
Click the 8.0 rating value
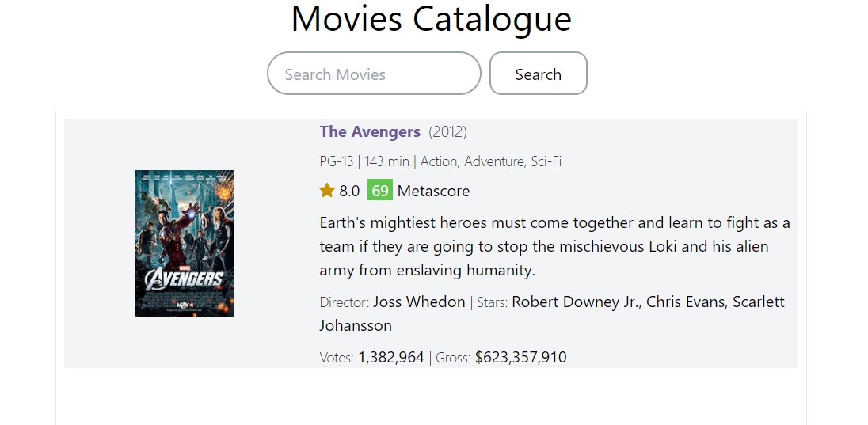coord(349,191)
